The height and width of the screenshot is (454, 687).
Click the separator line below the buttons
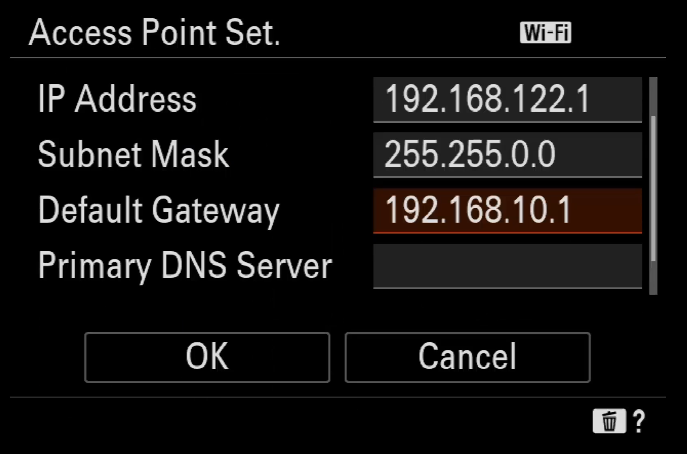pos(338,397)
